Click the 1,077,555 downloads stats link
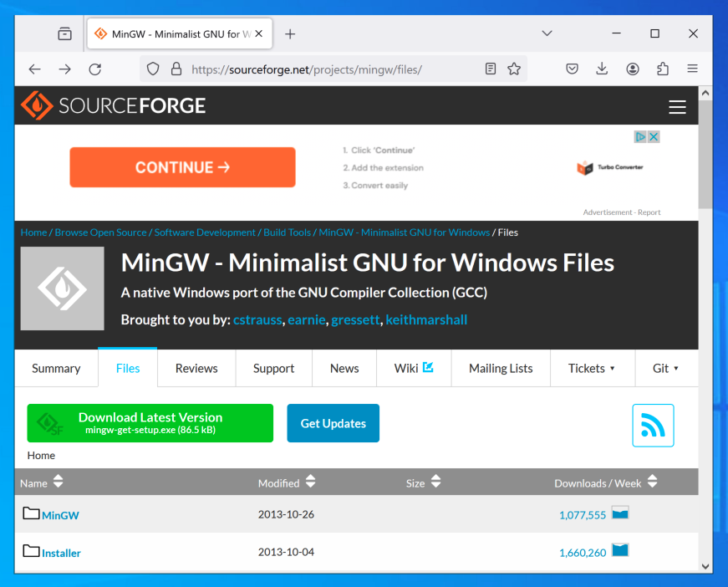Viewport: 728px width, 587px height. (x=583, y=515)
